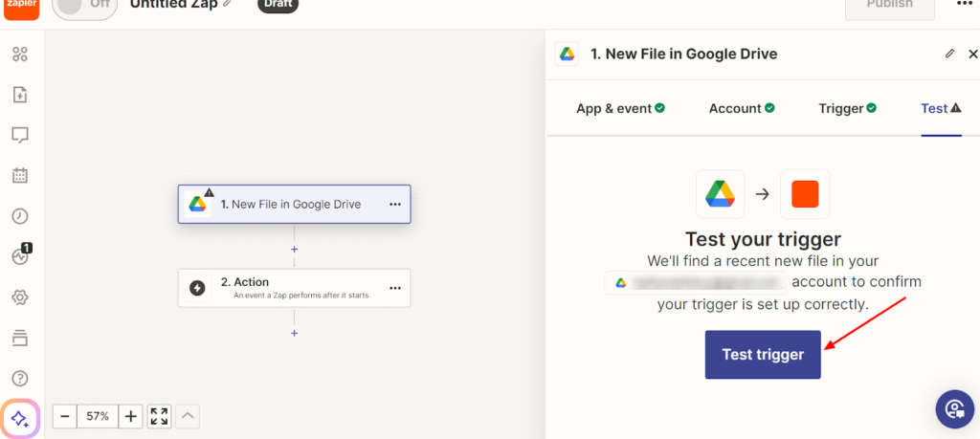Toggle the Zap On/Off switch
980x439 pixels.
click(x=83, y=5)
